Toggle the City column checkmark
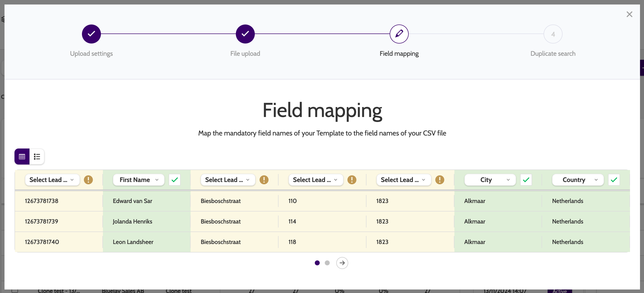This screenshot has width=644, height=293. coord(526,180)
